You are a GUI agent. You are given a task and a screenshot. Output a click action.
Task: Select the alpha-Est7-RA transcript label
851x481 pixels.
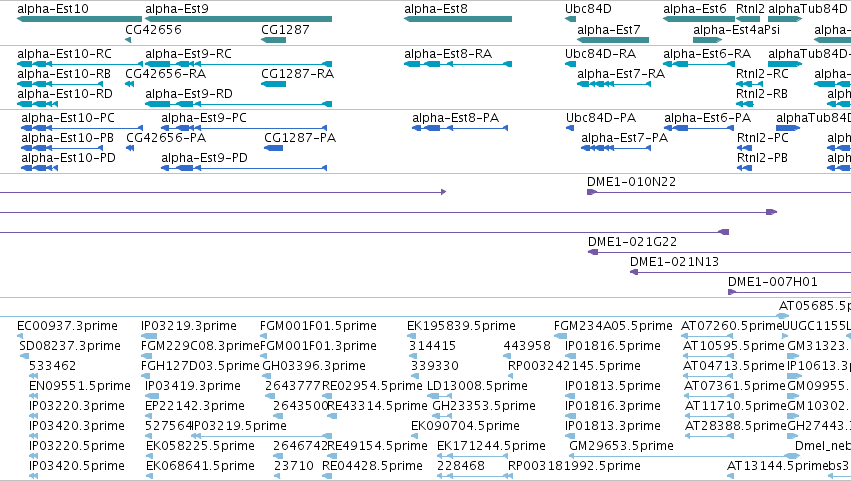coord(621,73)
